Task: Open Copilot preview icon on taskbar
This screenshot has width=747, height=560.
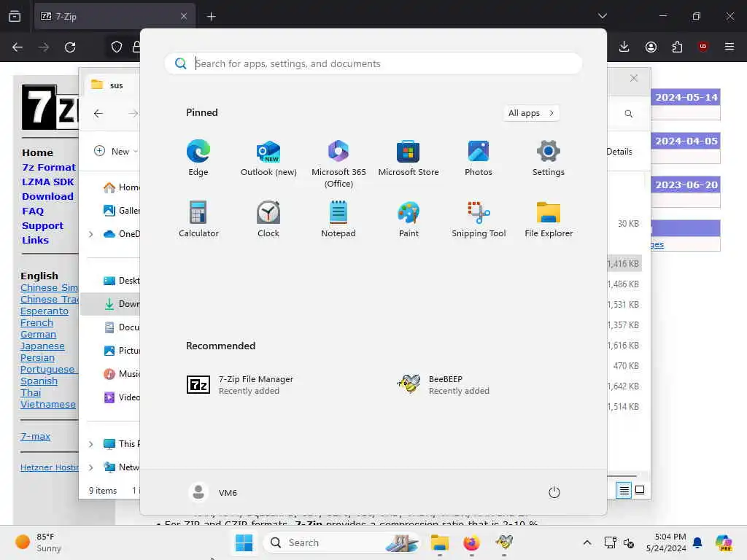Action: coord(724,542)
